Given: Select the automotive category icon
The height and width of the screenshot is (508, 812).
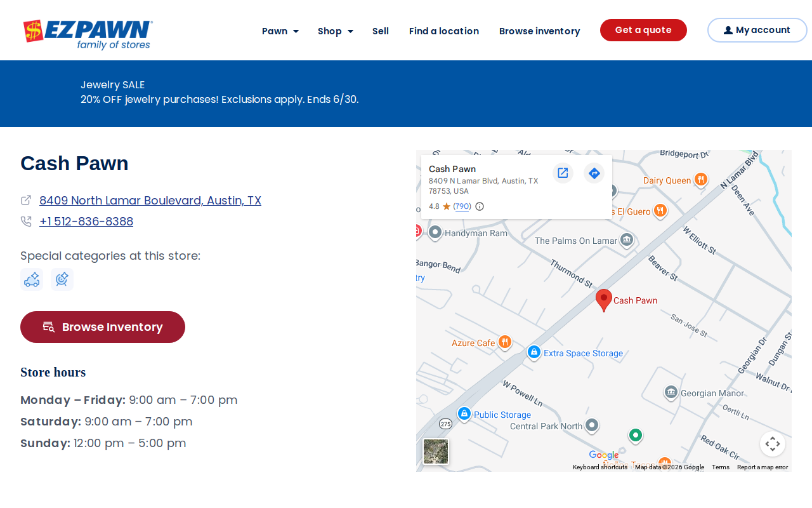Looking at the screenshot, I should [x=32, y=279].
